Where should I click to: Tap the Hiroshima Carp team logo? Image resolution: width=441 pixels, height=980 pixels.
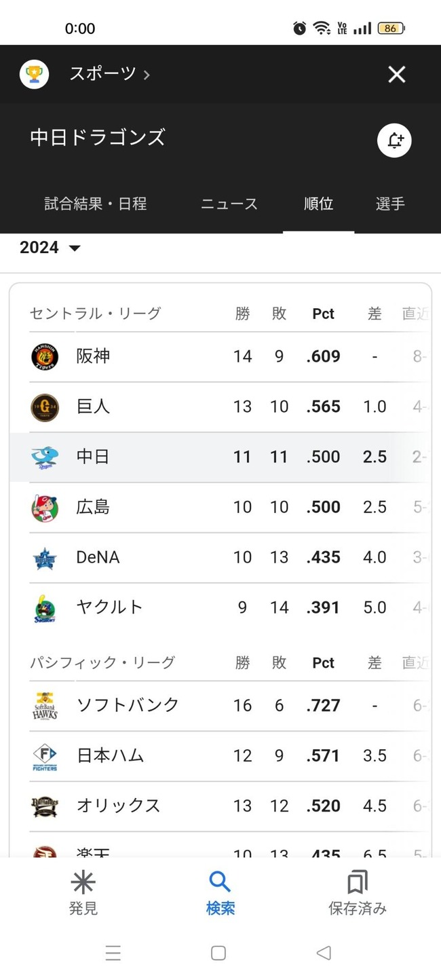point(45,508)
